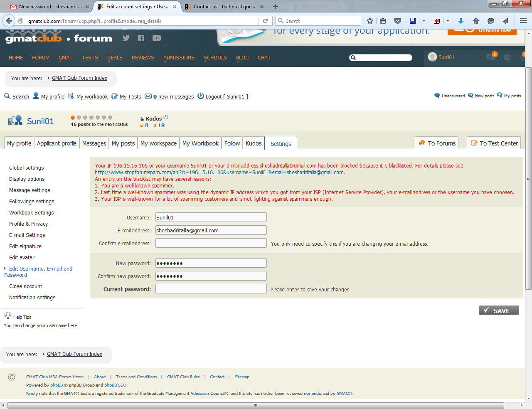Click the envelope icon beside new messages
Image resolution: width=532 pixels, height=409 pixels.
pyautogui.click(x=148, y=96)
